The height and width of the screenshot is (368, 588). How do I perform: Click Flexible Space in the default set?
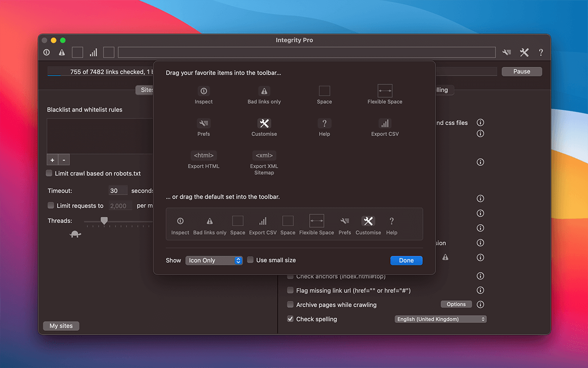coord(317,225)
